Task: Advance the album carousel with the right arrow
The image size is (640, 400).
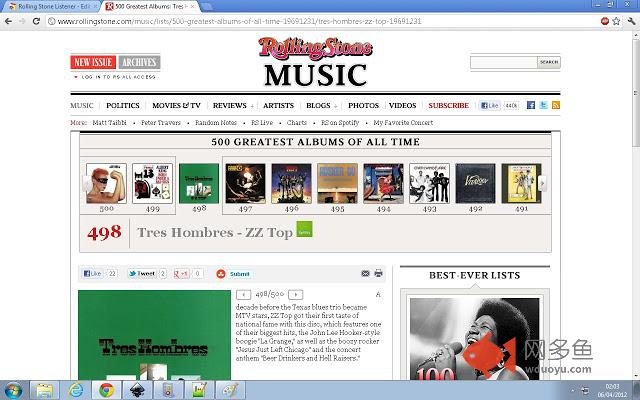Action: (542, 183)
